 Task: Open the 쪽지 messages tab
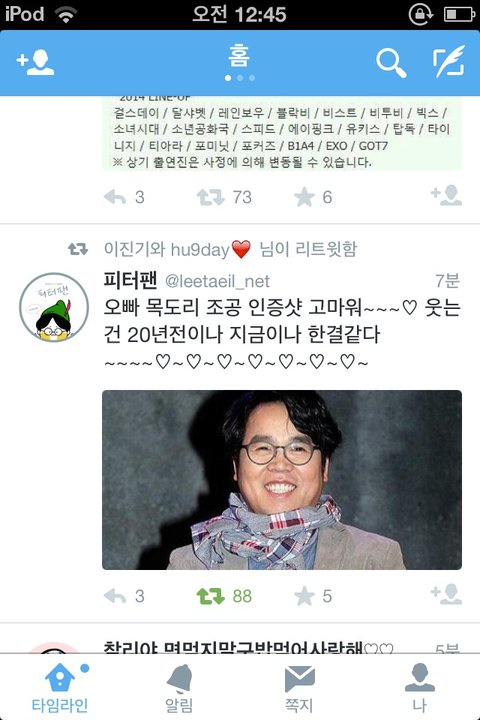299,687
